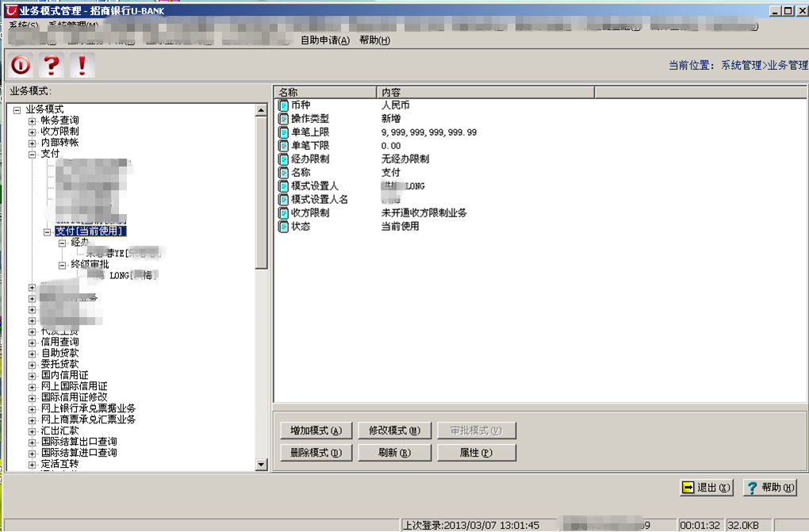Click the 名称 column header
Image resolution: width=809 pixels, height=532 pixels.
[x=325, y=92]
